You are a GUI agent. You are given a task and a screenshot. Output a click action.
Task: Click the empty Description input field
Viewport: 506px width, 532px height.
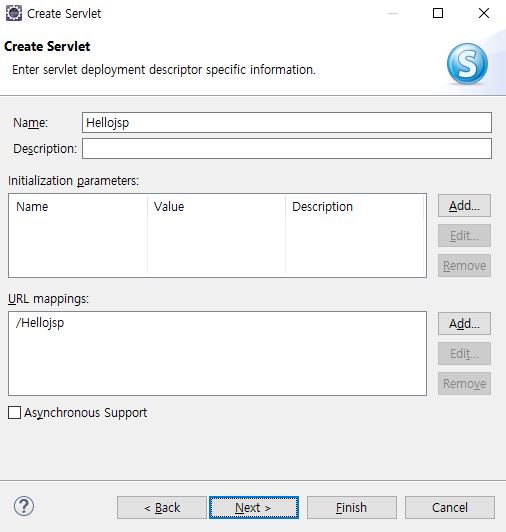coord(287,149)
